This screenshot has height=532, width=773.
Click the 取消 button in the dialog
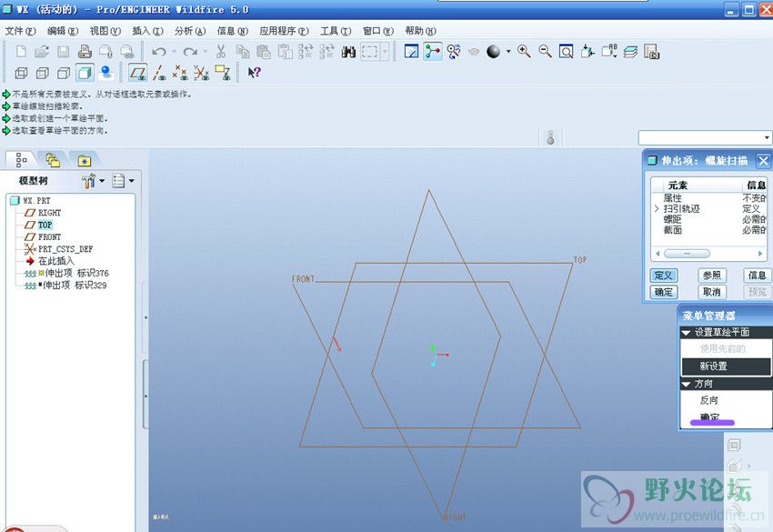pos(712,292)
